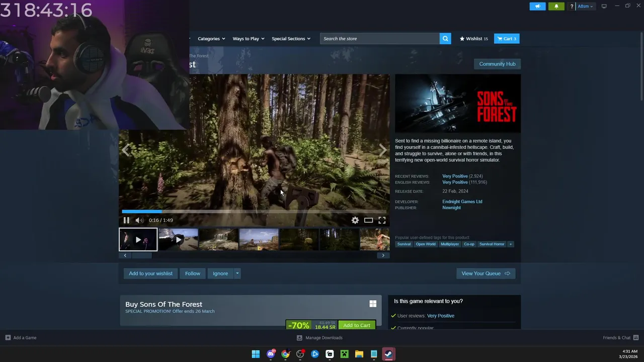This screenshot has height=362, width=644.
Task: Click into the Search the store field
Action: (x=380, y=39)
